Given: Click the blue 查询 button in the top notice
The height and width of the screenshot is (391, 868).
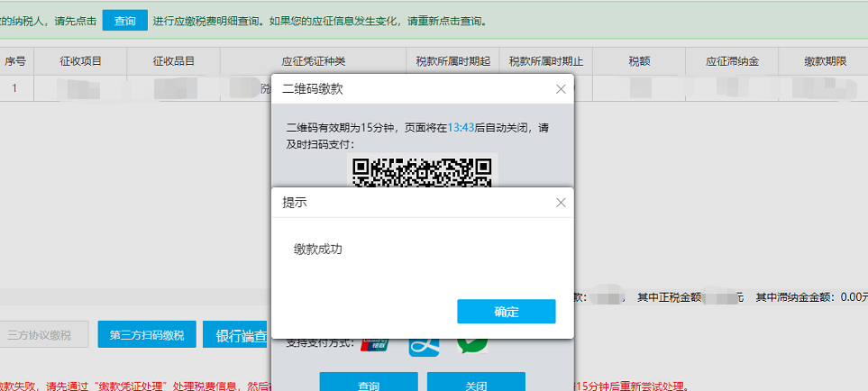Looking at the screenshot, I should (x=125, y=21).
